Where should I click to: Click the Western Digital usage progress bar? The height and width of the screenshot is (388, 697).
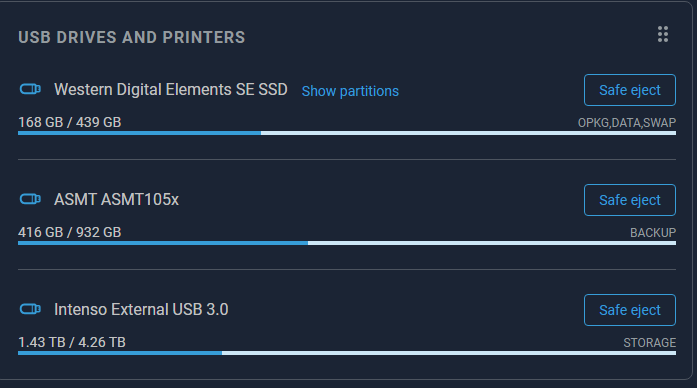click(x=347, y=133)
